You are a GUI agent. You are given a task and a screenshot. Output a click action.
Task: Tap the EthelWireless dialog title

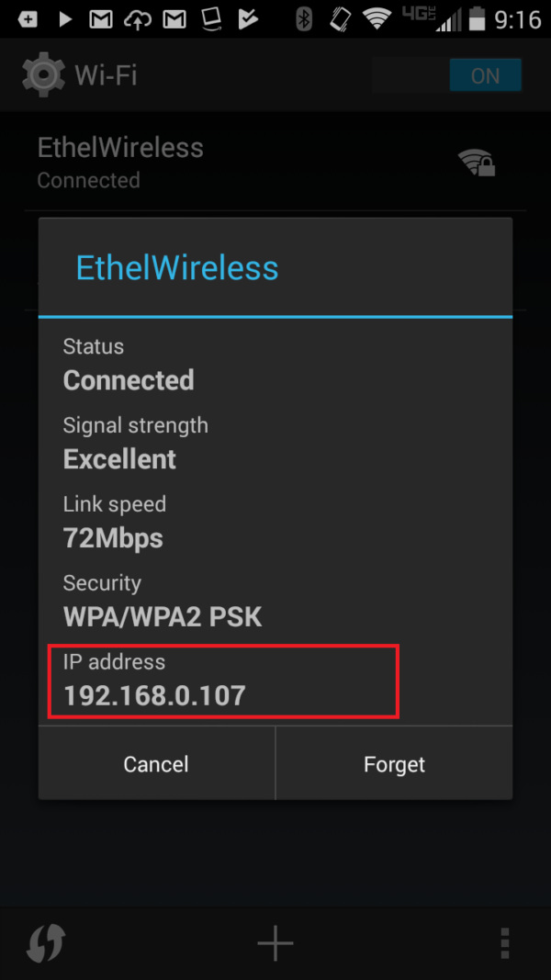(x=177, y=267)
